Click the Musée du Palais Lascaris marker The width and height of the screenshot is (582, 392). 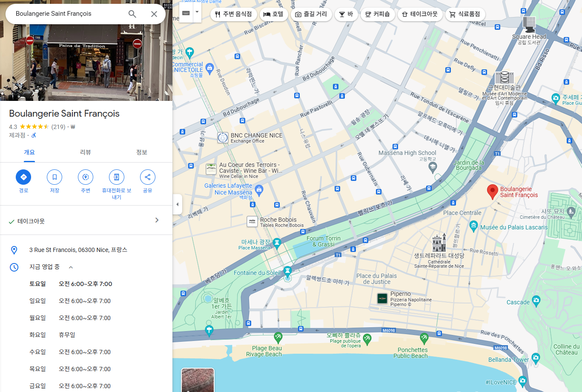click(x=473, y=226)
